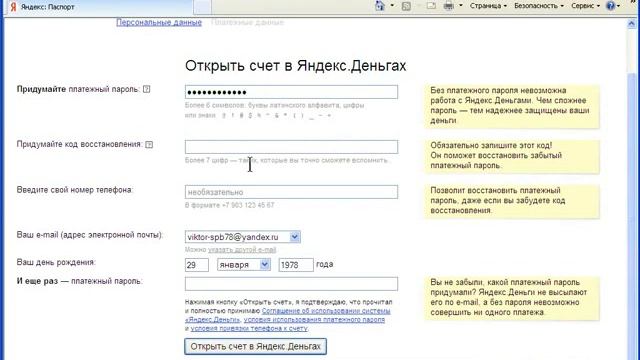Click the birthday day field showing 29
Viewport: 640px width, 360px height.
coord(197,265)
